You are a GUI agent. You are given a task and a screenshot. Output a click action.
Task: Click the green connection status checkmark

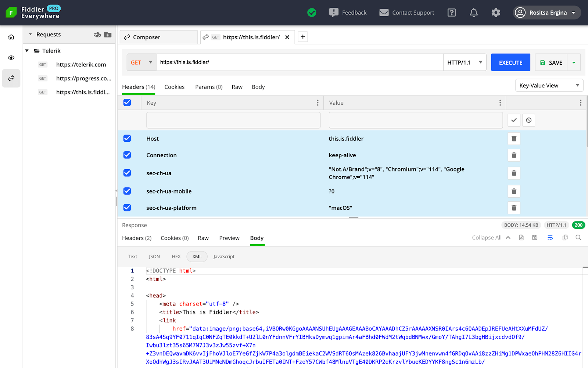coord(312,12)
